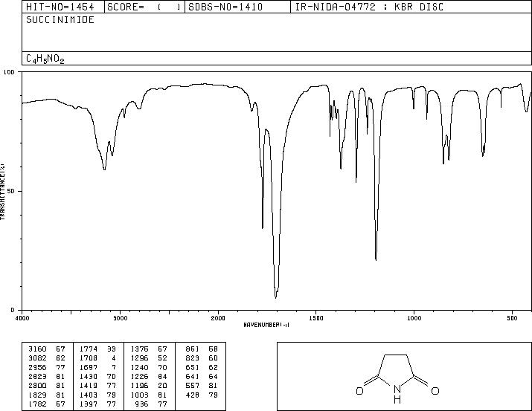Screen dimensions: 532x411
Task: Click the SUCCINIMIDE compound name
Action: [x=60, y=19]
